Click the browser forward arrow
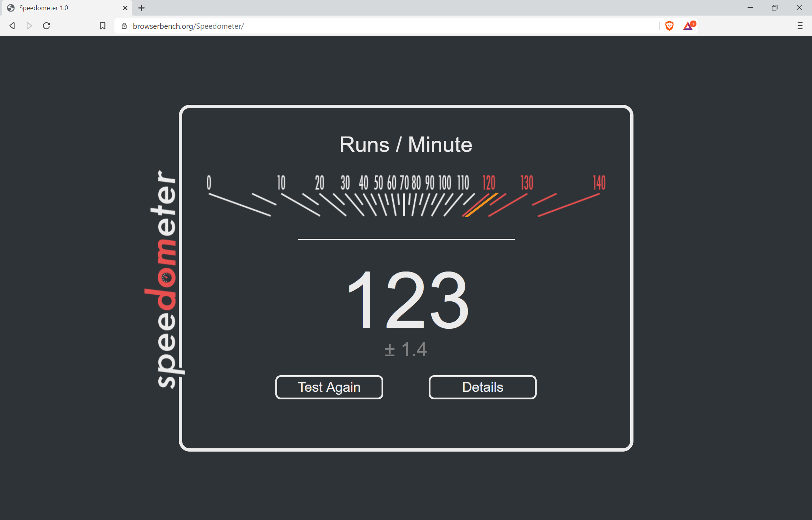812x520 pixels. (29, 26)
